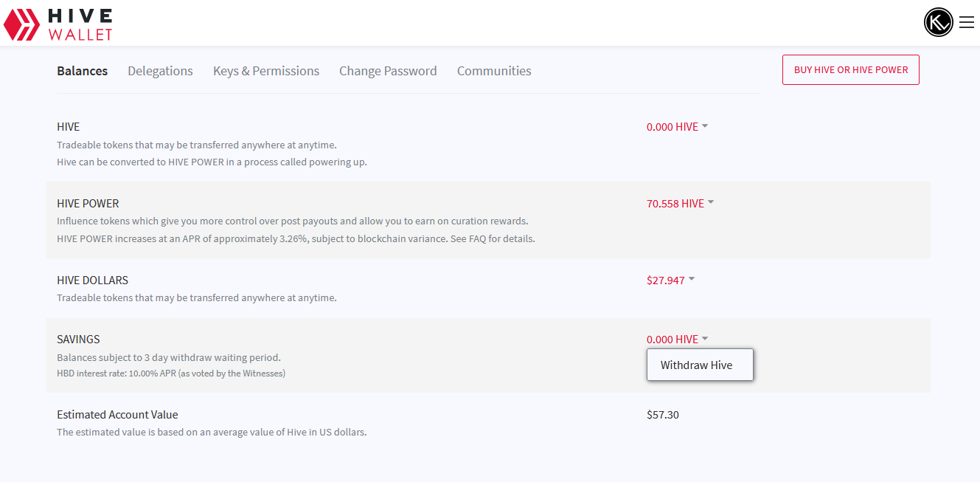Open the 70.558 HIVE power dropdown
Image resolution: width=980 pixels, height=482 pixels.
pyautogui.click(x=675, y=204)
